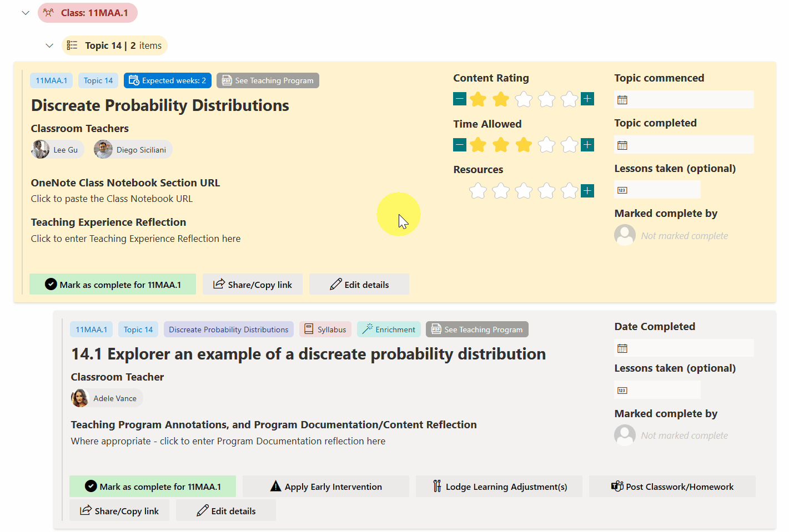Set Content Rating to four stars
This screenshot has height=532, width=789.
[546, 99]
